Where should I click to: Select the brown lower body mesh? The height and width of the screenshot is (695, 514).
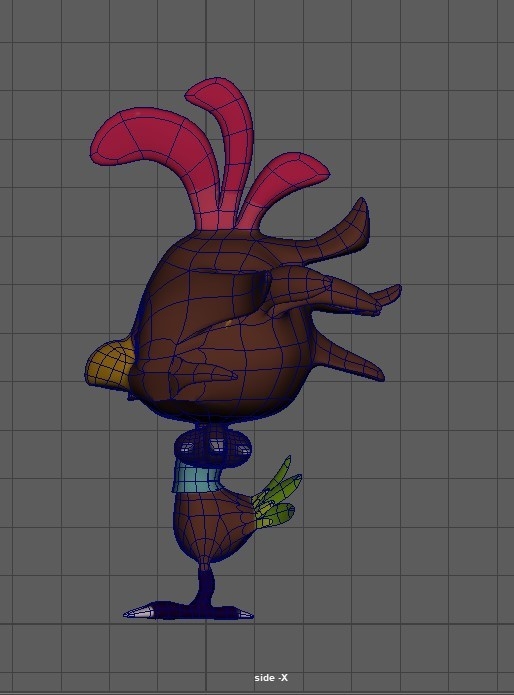(210, 525)
